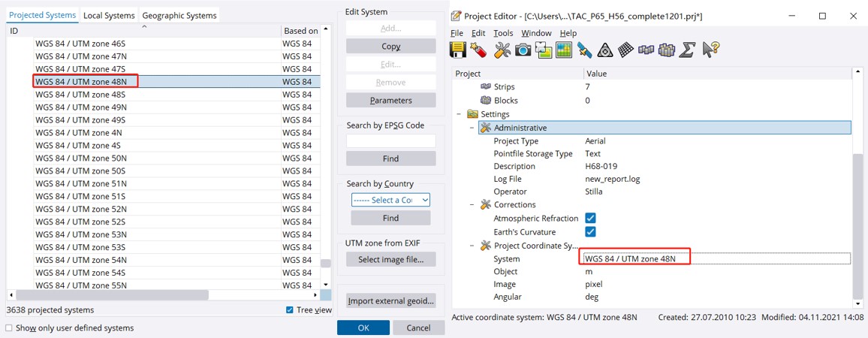Click the Sigma summation toolbar icon
The height and width of the screenshot is (338, 868).
tap(686, 50)
